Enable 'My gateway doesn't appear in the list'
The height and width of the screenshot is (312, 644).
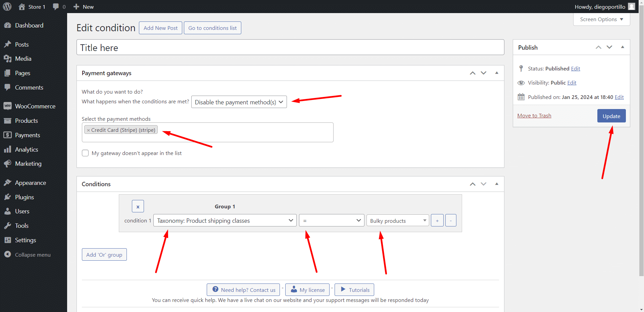(x=85, y=153)
